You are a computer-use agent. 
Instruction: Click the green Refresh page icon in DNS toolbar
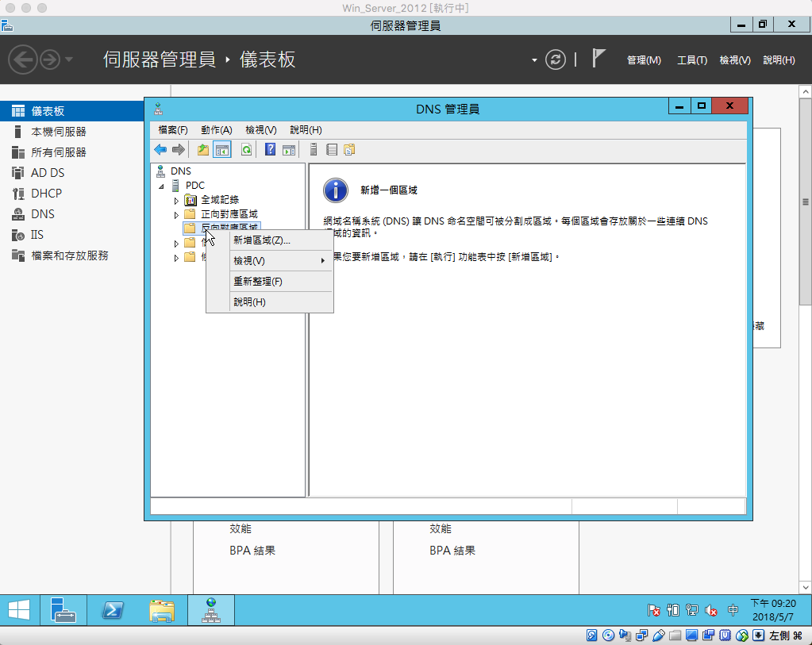click(247, 150)
